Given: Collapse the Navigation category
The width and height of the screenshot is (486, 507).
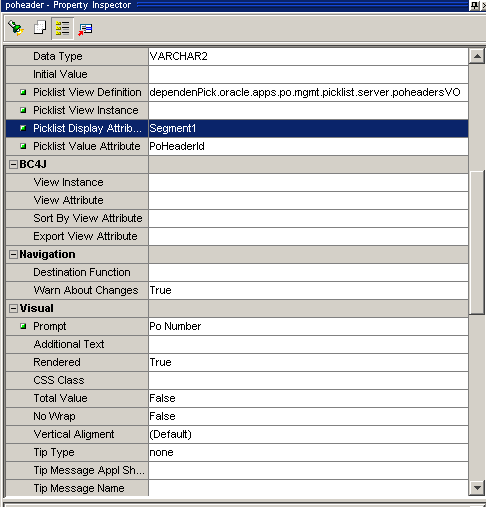Looking at the screenshot, I should pos(13,254).
